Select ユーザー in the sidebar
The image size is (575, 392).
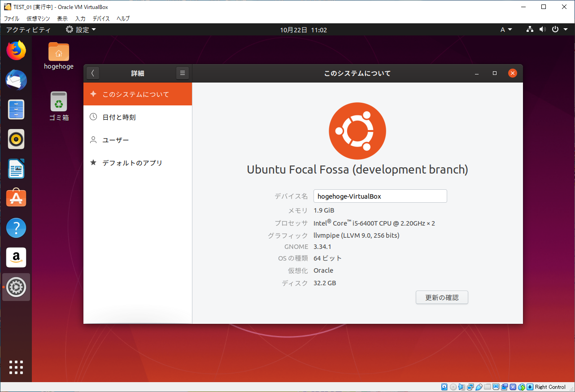[x=138, y=140]
